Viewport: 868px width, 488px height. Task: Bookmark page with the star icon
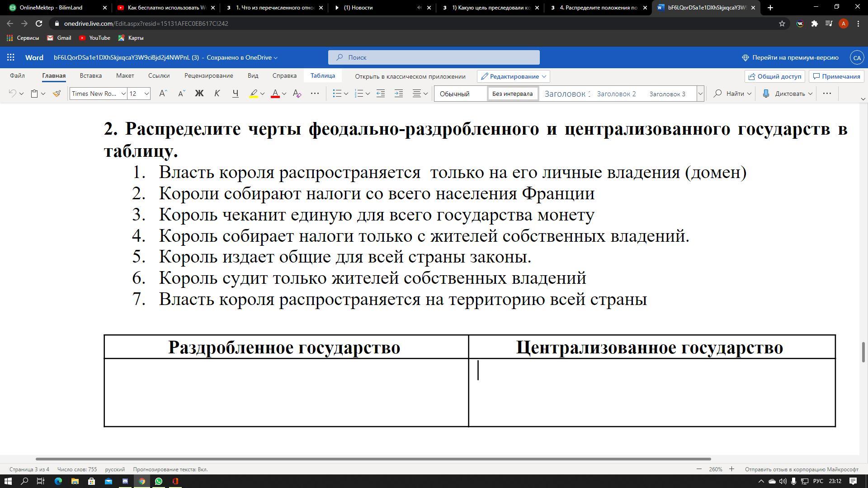coord(782,23)
